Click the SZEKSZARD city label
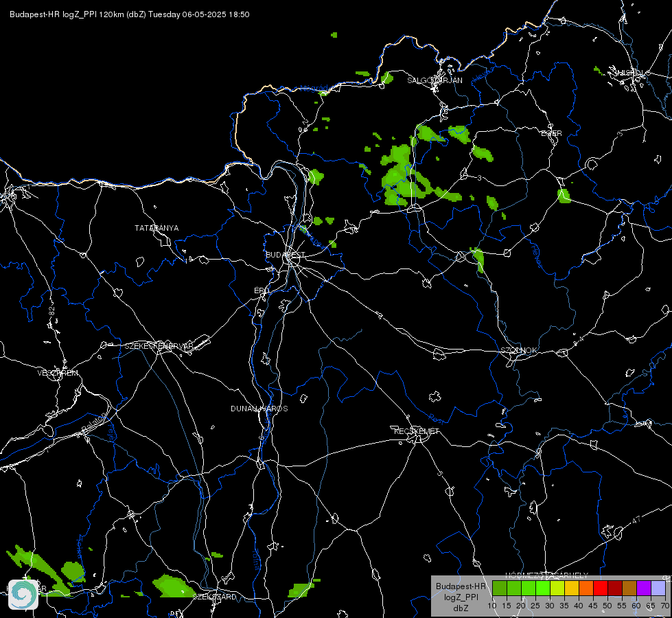The image size is (672, 618). click(214, 597)
